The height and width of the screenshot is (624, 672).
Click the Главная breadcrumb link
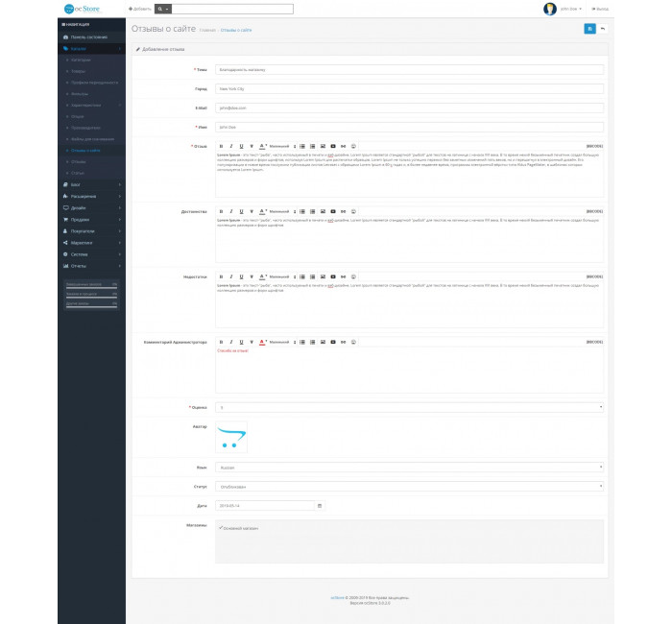pyautogui.click(x=207, y=30)
